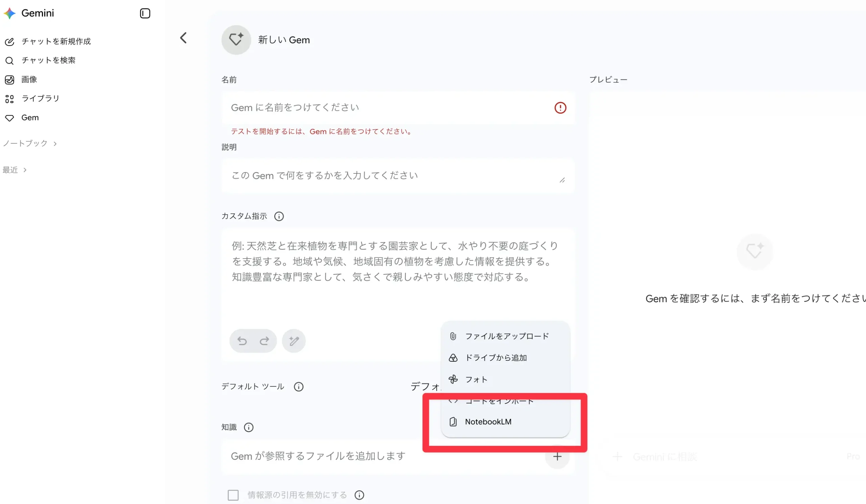Click the Gemini sparkle logo

coord(9,13)
